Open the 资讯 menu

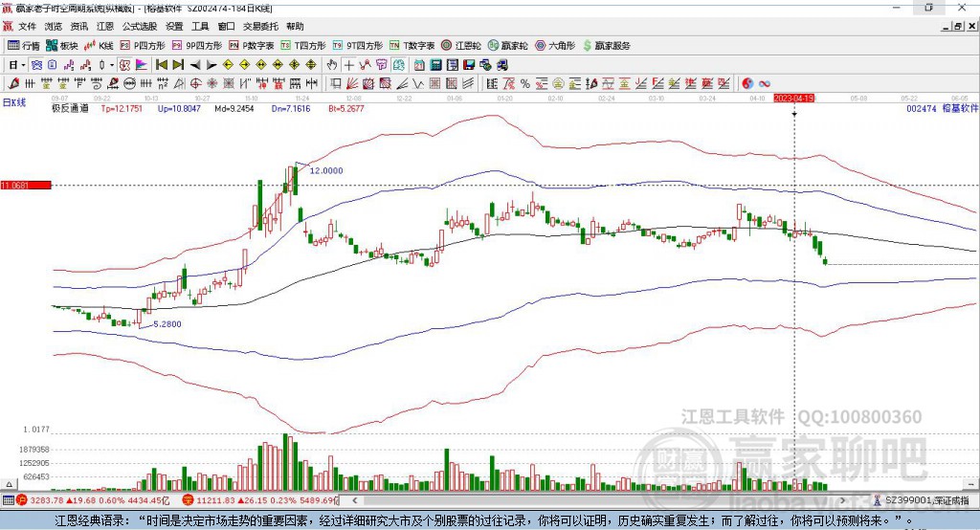point(79,26)
